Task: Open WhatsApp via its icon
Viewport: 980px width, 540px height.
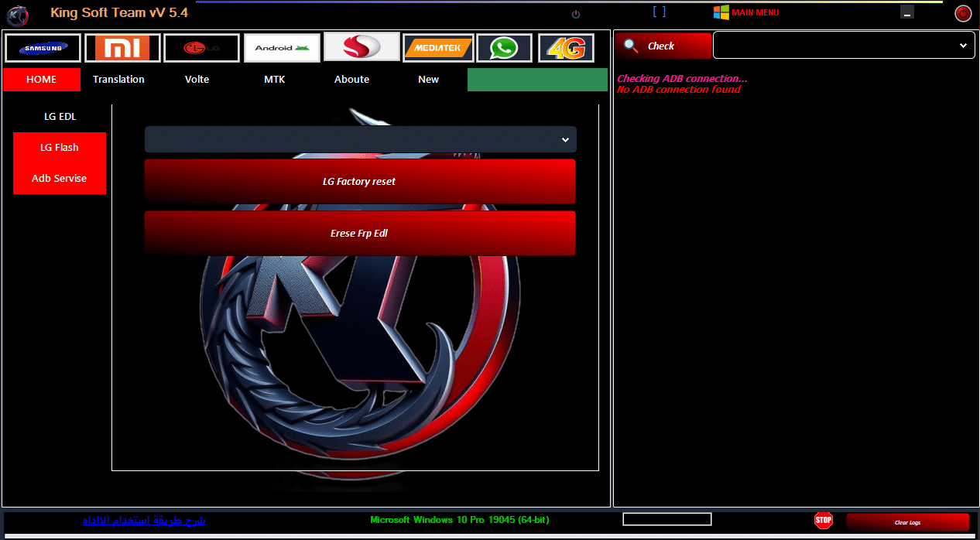Action: tap(504, 47)
